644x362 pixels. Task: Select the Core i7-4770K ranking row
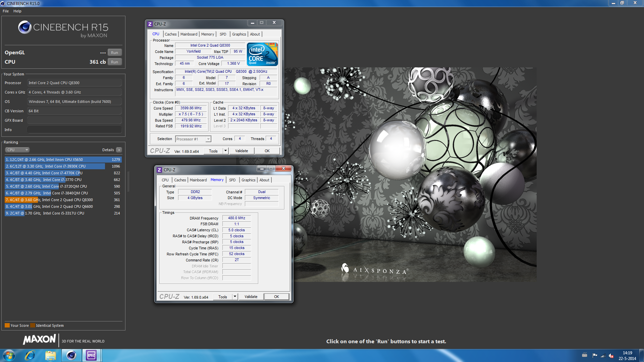coord(63,173)
